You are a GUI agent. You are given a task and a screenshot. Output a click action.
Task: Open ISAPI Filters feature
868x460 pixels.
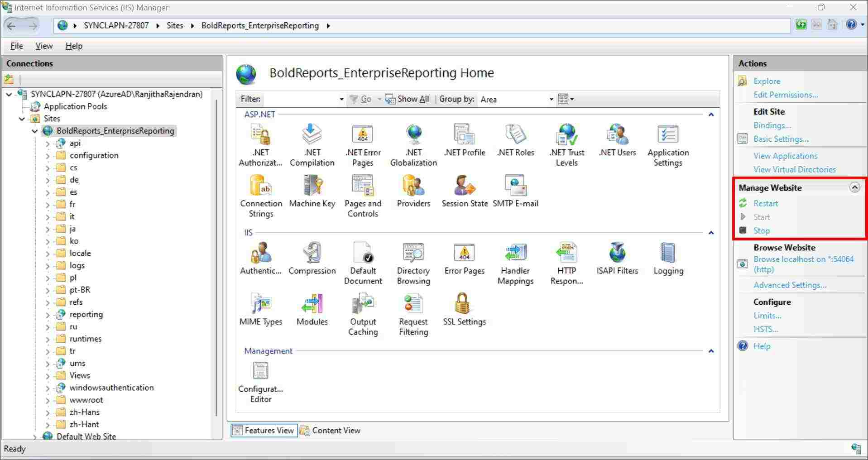point(617,259)
